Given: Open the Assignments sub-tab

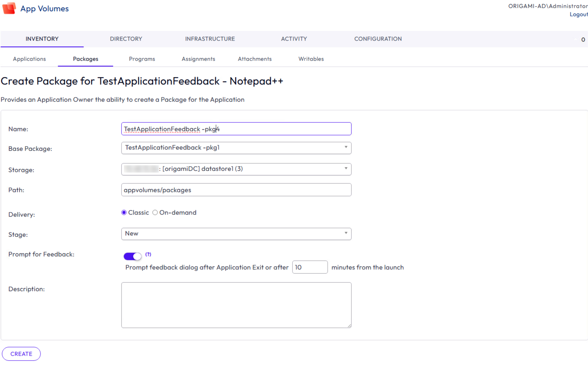Looking at the screenshot, I should pyautogui.click(x=198, y=59).
